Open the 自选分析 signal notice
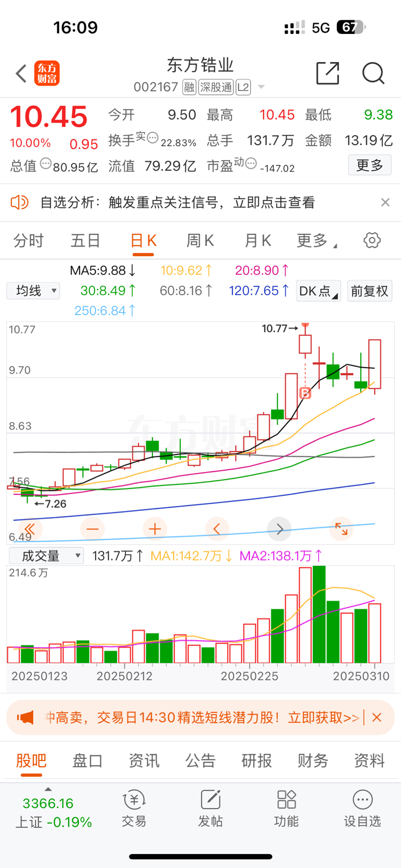This screenshot has height=868, width=401. point(178,203)
